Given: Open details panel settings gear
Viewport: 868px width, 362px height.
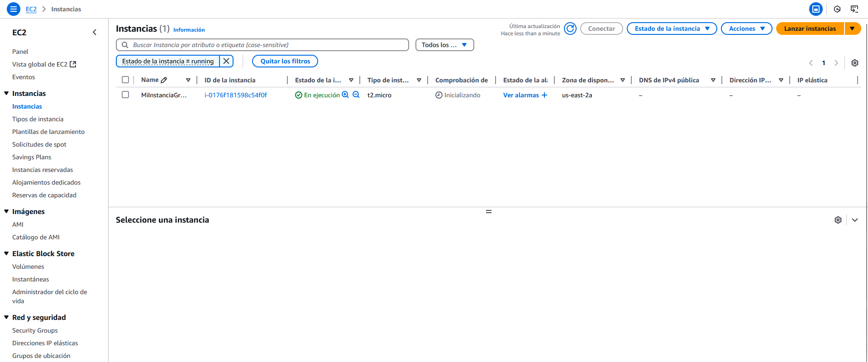Looking at the screenshot, I should (x=838, y=220).
